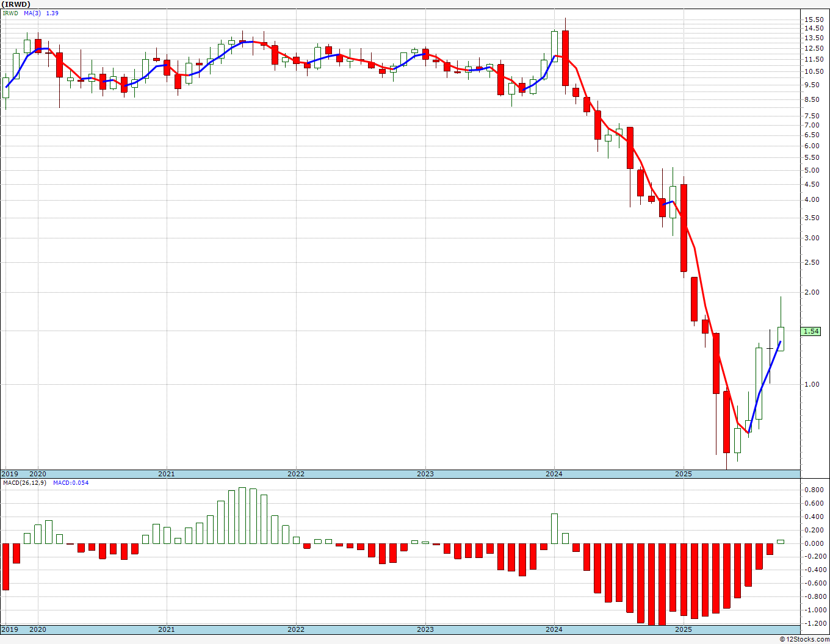
Task: Click the "3.50" price axis label
Action: (x=812, y=218)
